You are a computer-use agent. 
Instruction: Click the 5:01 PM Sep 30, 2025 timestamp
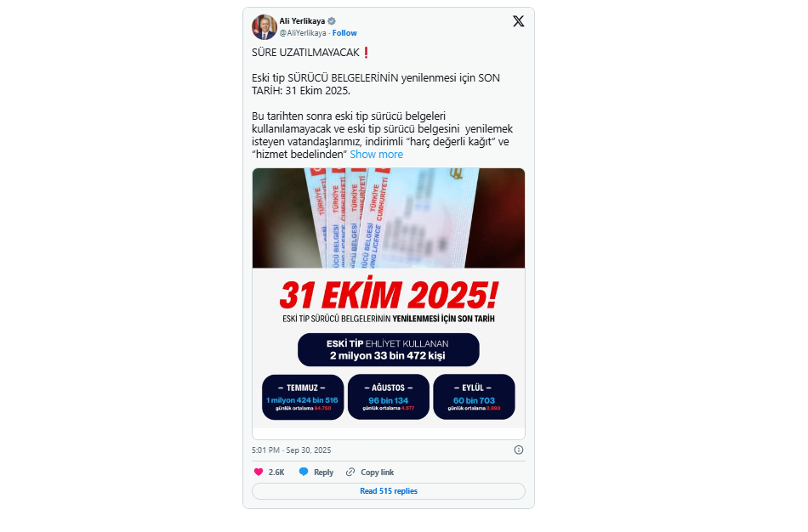tap(291, 450)
